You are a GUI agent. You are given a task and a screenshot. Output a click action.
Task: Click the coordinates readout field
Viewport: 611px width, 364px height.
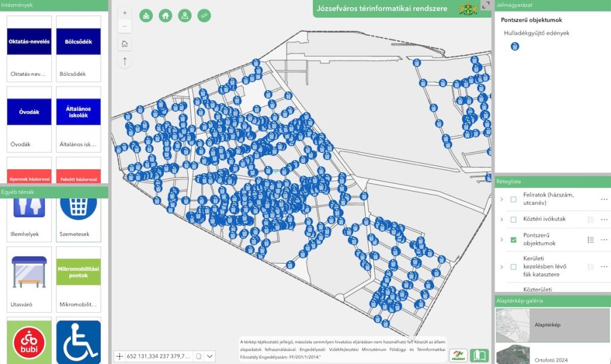(x=158, y=356)
